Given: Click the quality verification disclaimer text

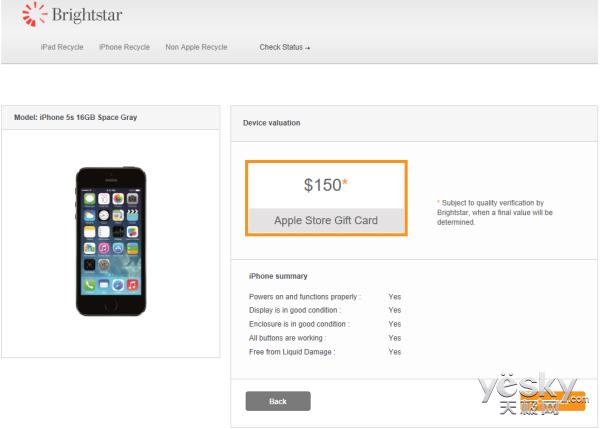Looking at the screenshot, I should pyautogui.click(x=495, y=212).
